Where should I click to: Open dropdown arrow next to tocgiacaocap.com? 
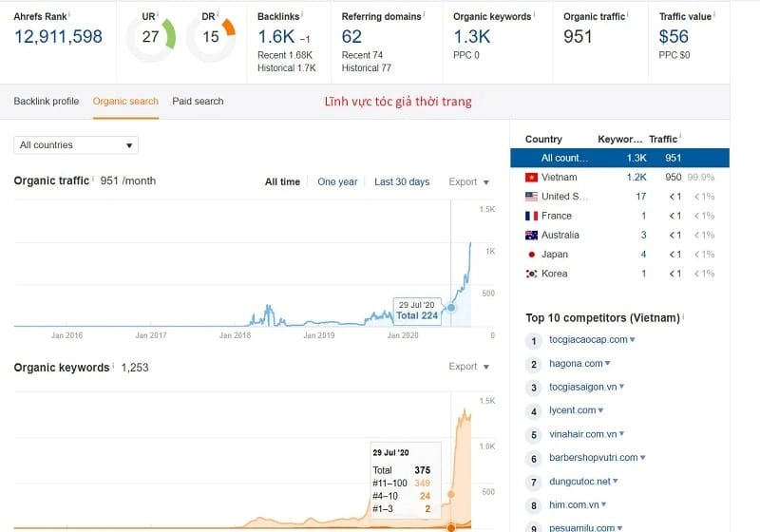[632, 340]
